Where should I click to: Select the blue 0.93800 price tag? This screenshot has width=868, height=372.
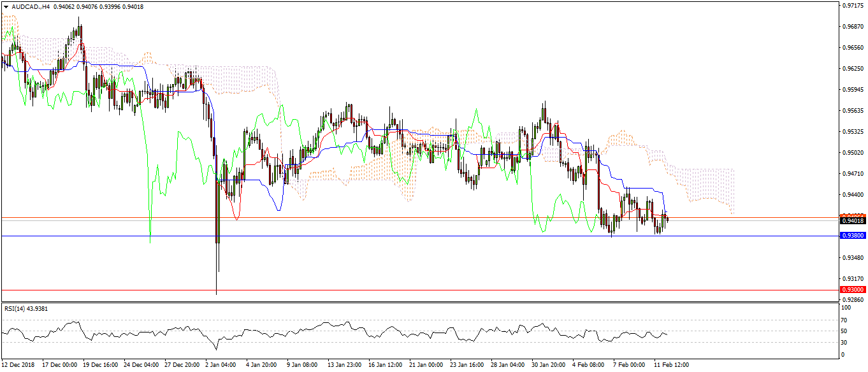coord(853,236)
